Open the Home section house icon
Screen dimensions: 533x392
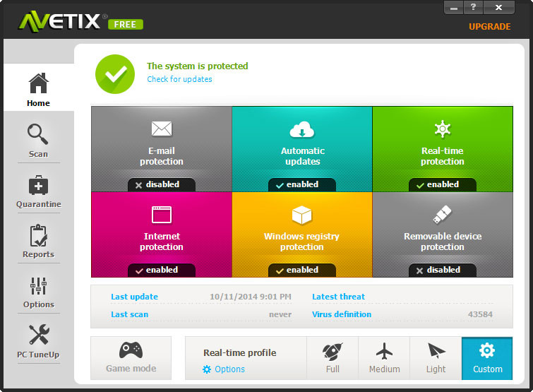pyautogui.click(x=38, y=83)
